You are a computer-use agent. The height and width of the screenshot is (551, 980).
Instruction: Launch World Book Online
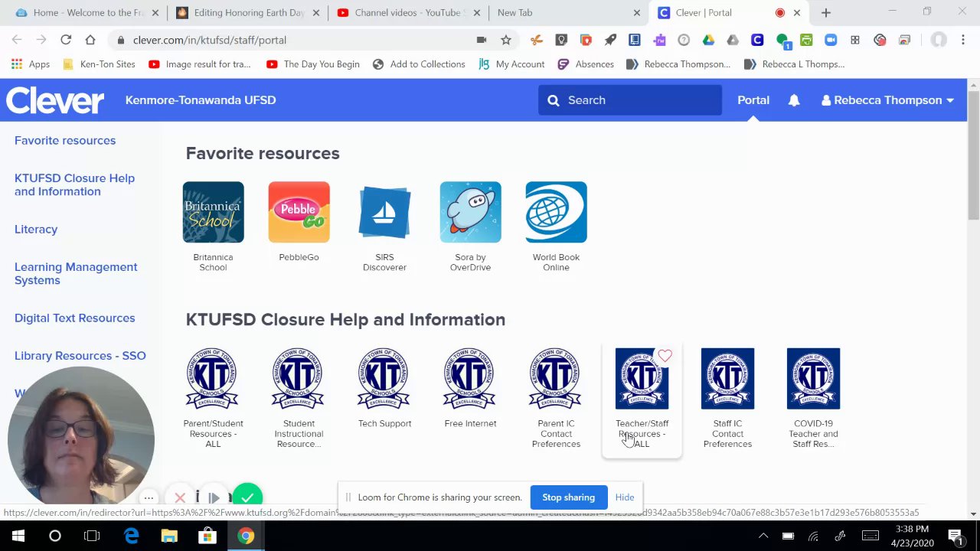pos(556,212)
